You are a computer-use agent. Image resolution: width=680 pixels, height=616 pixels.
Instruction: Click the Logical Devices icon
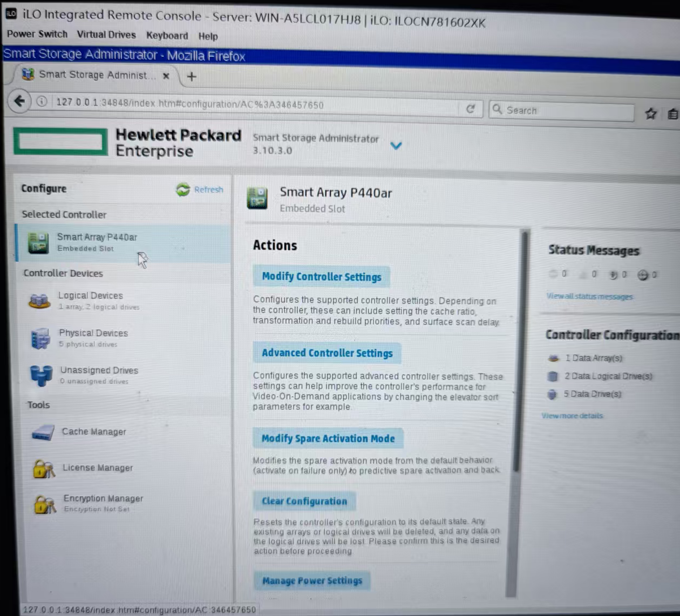39,300
